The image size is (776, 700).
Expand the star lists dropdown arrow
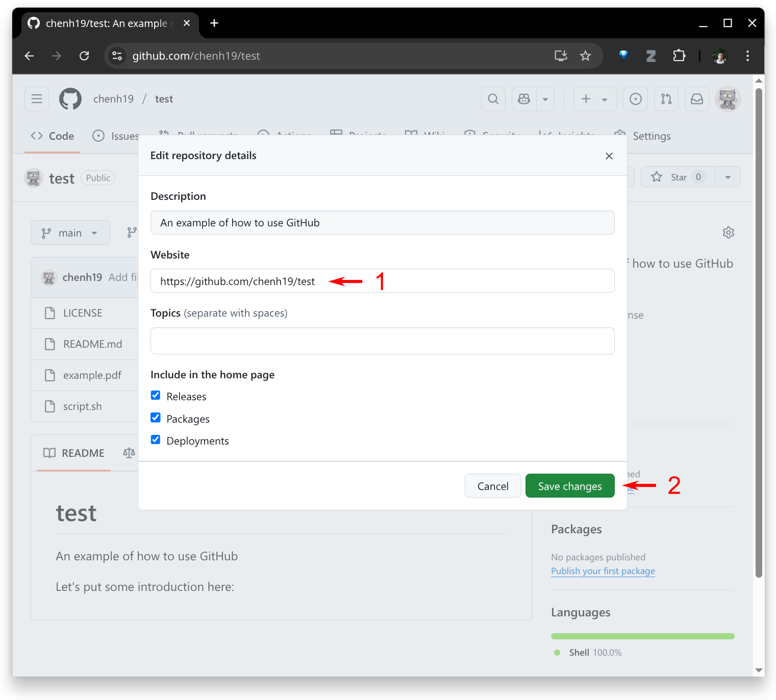pos(728,177)
